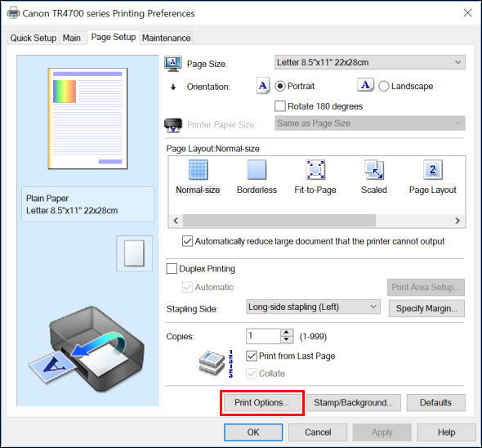Select the Landscape radio button
The image size is (482, 448).
[x=384, y=86]
